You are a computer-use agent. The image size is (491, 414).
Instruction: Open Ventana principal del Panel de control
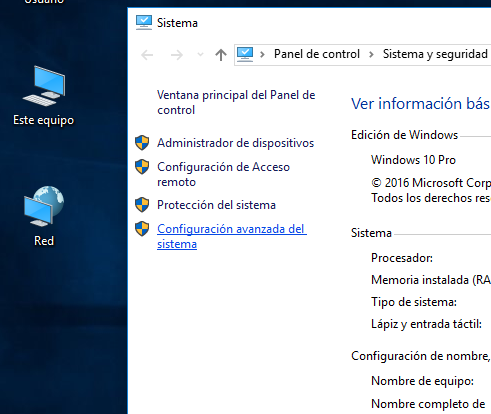(x=236, y=102)
